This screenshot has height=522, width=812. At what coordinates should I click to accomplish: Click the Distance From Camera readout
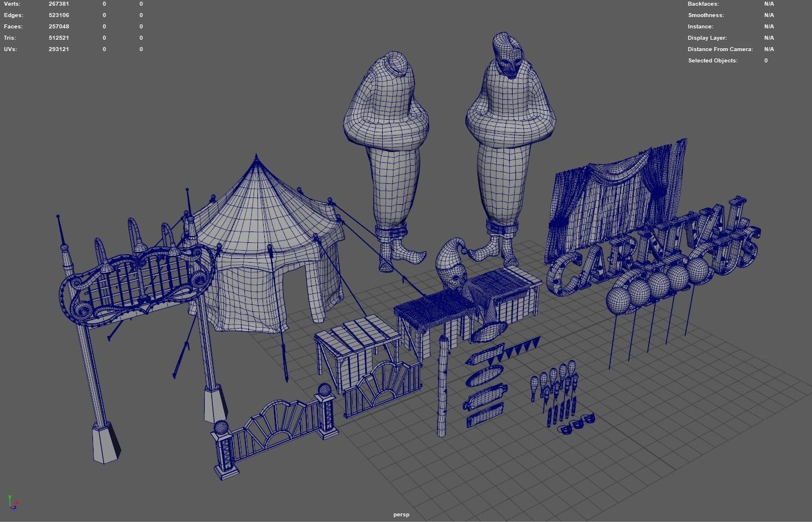(x=720, y=49)
